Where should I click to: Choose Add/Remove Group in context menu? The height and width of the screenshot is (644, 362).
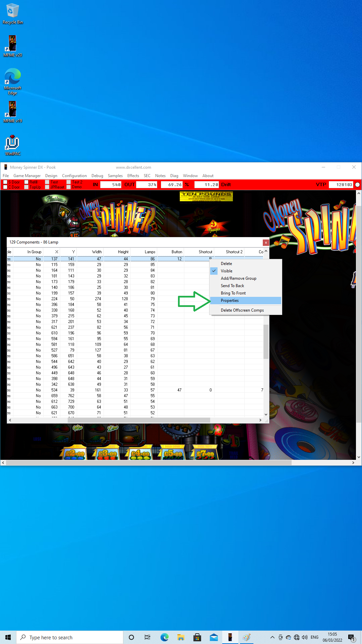[x=246, y=278]
